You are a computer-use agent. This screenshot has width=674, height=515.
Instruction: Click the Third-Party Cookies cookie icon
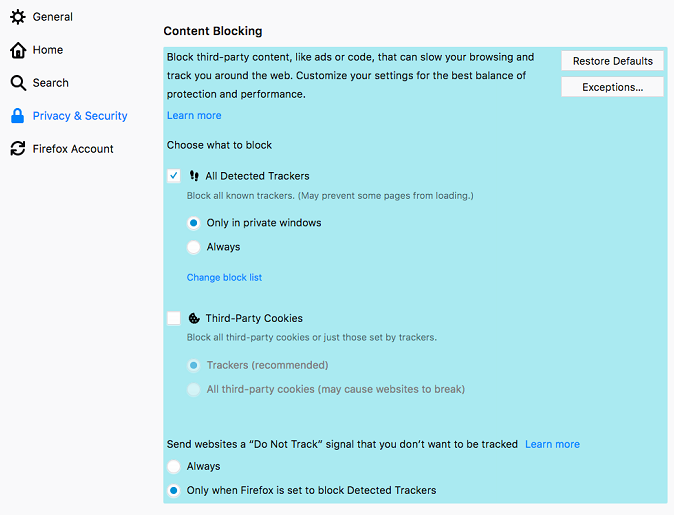tap(194, 319)
